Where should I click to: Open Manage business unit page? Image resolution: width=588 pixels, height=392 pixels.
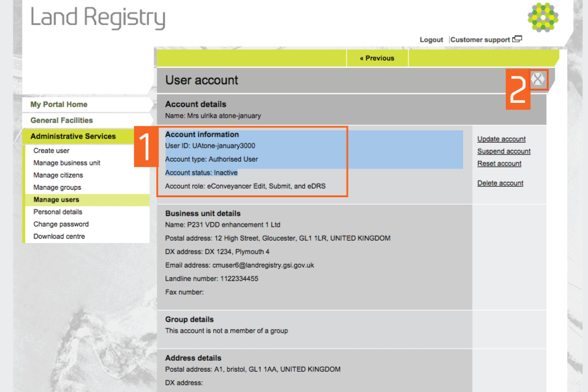tap(67, 163)
